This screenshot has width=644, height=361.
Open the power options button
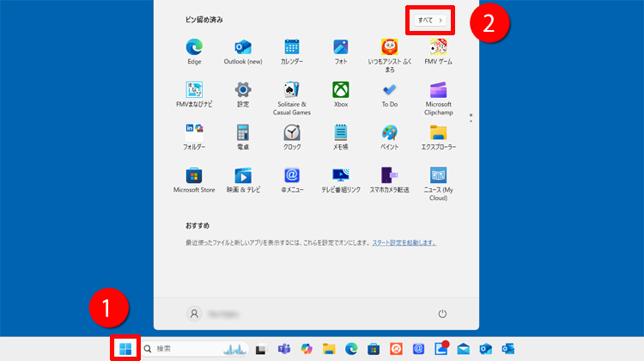coord(442,314)
